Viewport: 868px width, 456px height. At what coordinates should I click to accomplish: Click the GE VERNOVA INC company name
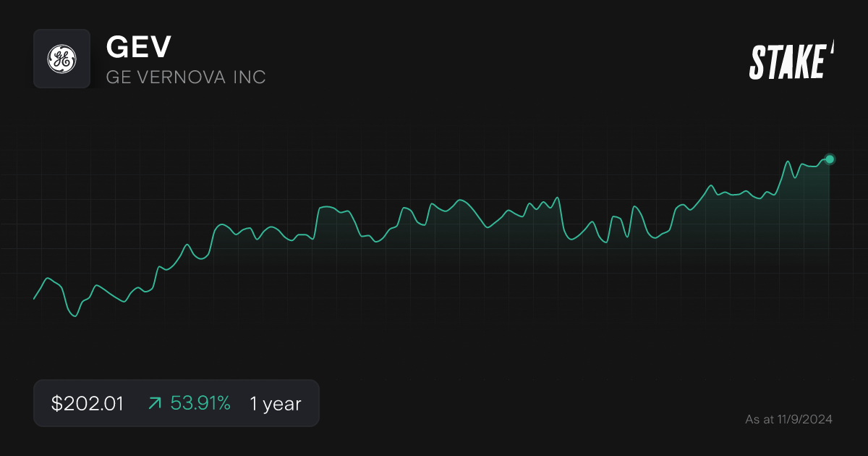coord(187,77)
